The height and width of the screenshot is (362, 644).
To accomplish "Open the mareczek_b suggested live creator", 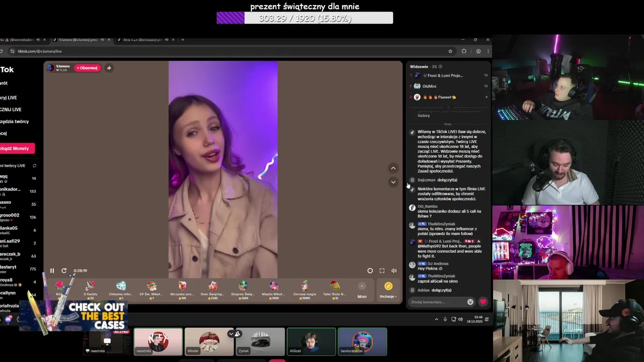I will [x=18, y=256].
